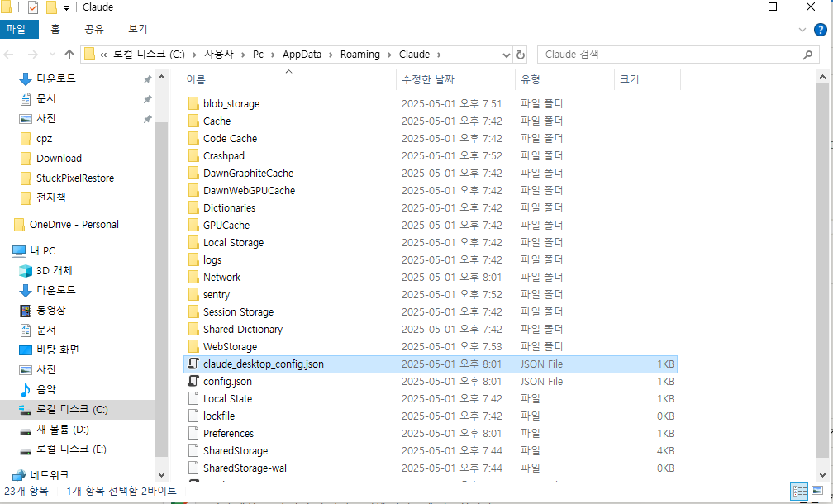Open the 공유 ribbon tab
The height and width of the screenshot is (504, 833).
tap(94, 29)
